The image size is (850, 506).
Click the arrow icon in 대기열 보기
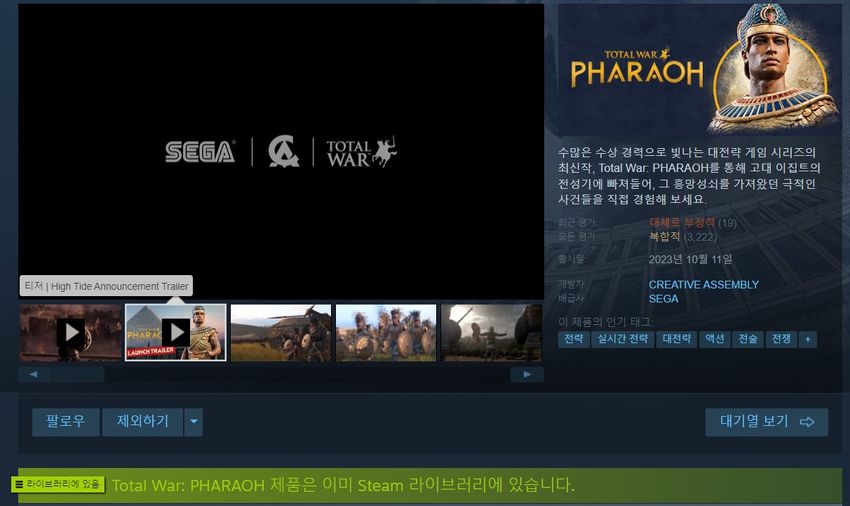coord(807,422)
